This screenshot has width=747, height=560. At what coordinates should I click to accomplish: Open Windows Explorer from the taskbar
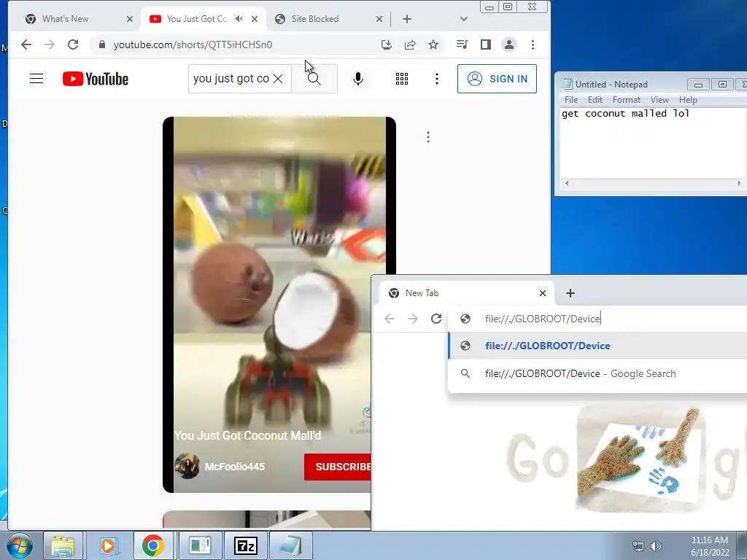tap(63, 545)
